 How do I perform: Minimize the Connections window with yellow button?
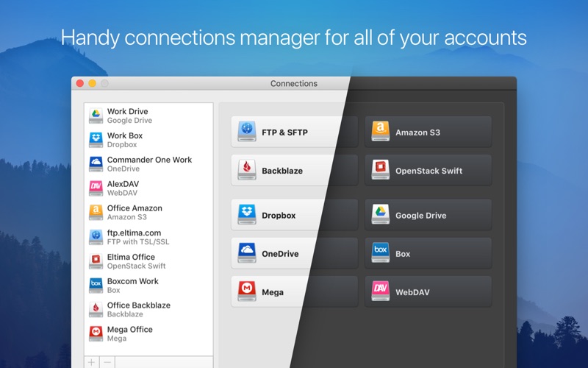[93, 83]
